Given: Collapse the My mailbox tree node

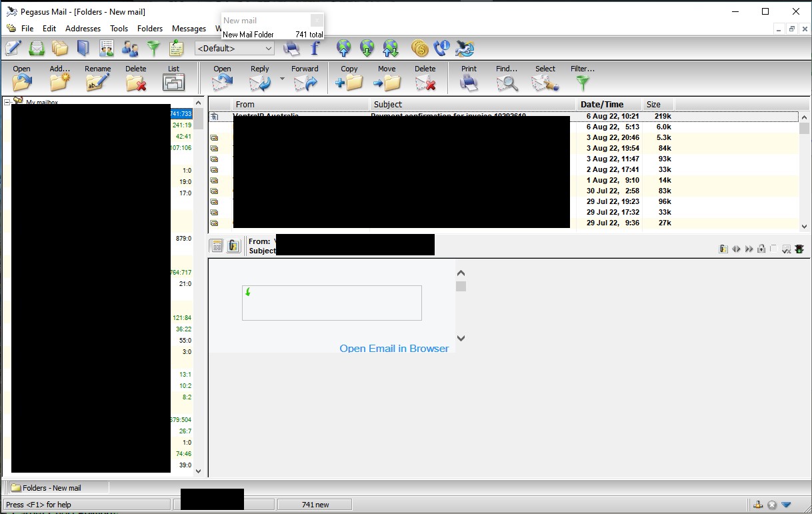Looking at the screenshot, I should [7, 103].
